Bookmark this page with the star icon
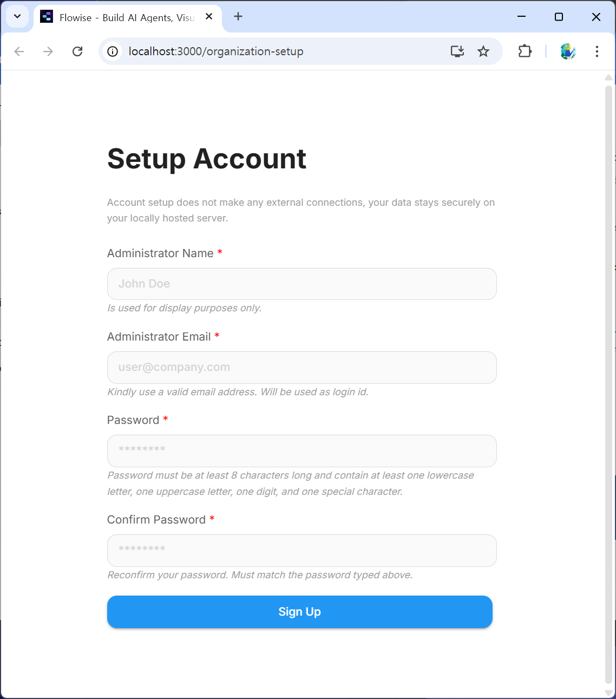616x699 pixels. pyautogui.click(x=483, y=51)
